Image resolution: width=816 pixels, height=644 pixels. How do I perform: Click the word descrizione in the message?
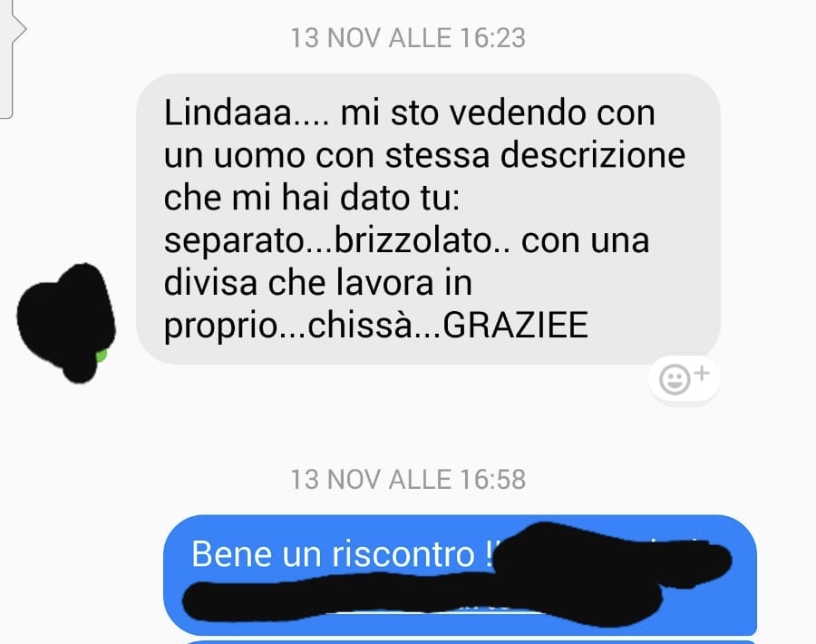pos(593,155)
